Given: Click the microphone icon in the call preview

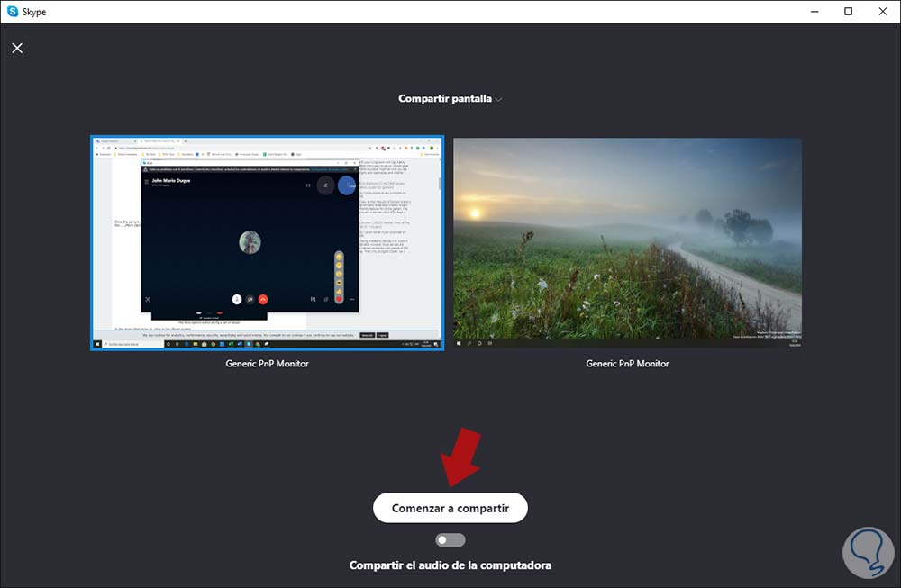Looking at the screenshot, I should click(237, 299).
